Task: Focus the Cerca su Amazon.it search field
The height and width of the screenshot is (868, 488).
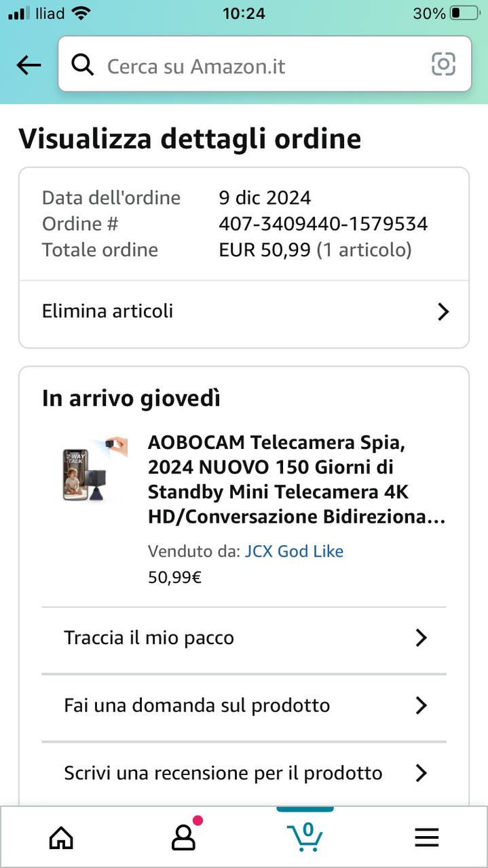Action: tap(258, 66)
